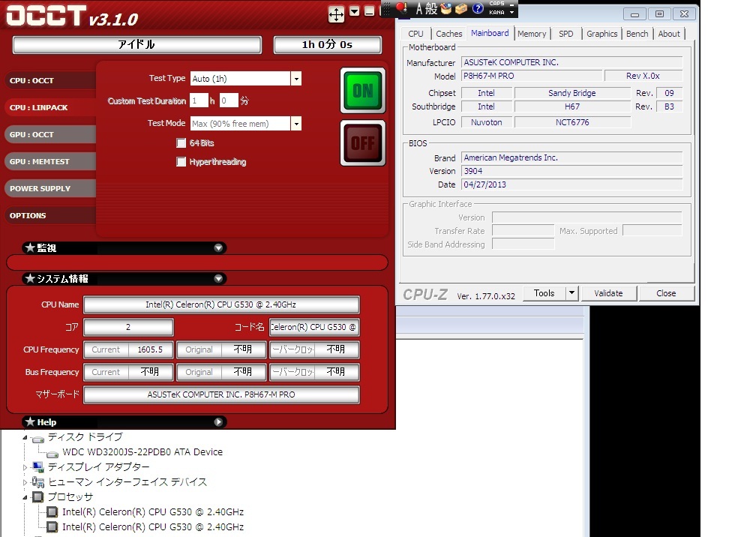
Task: Click the display adapter category icon
Action: tap(37, 466)
